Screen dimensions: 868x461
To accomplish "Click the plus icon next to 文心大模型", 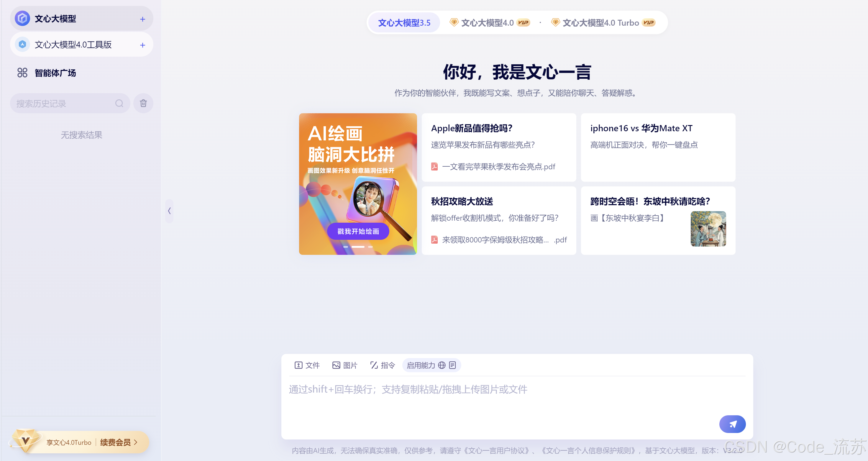I will tap(142, 19).
